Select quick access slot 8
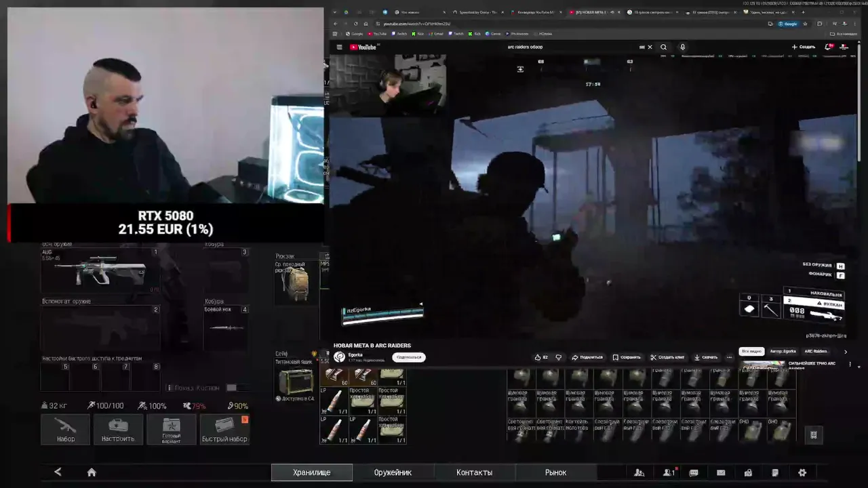This screenshot has width=868, height=488. (145, 377)
